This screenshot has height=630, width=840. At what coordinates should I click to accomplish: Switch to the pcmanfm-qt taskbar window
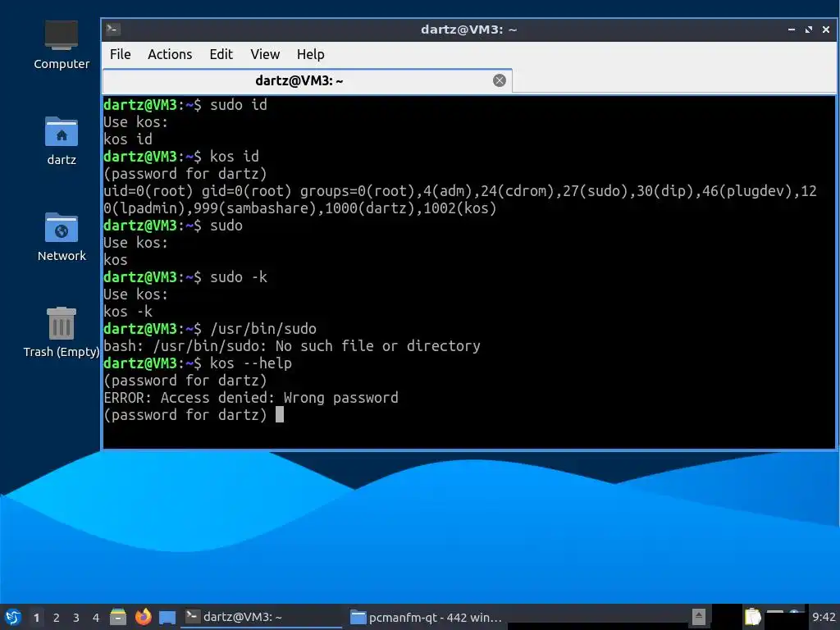coord(426,617)
